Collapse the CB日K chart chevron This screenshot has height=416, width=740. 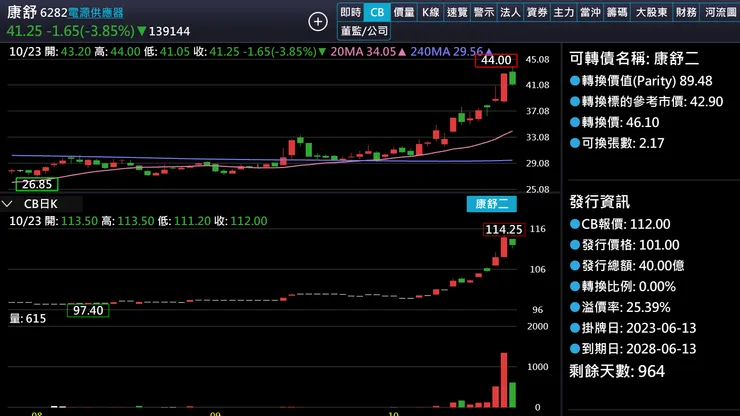[x=7, y=204]
